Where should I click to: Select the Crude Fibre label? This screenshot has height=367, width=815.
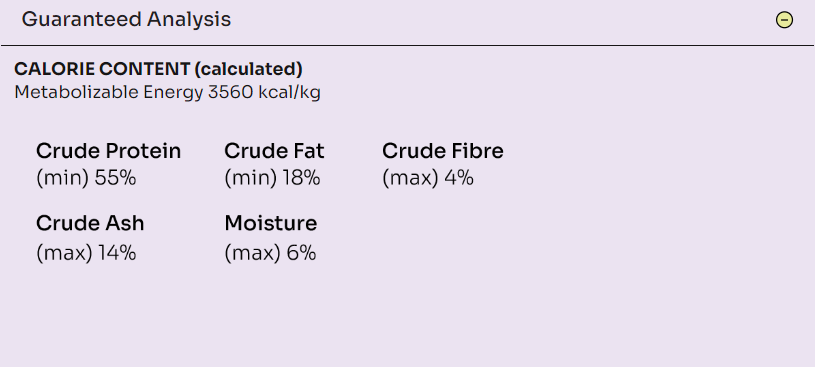(443, 151)
